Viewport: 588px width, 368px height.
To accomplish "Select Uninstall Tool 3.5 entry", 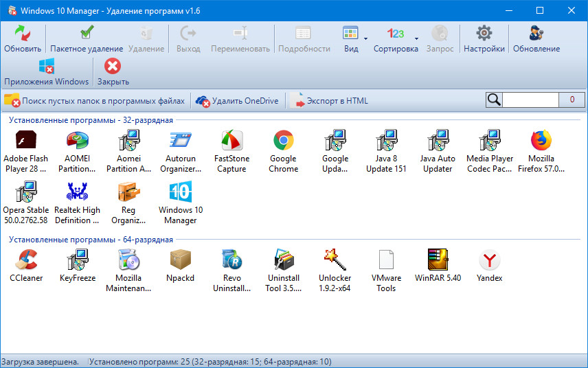I will point(284,271).
